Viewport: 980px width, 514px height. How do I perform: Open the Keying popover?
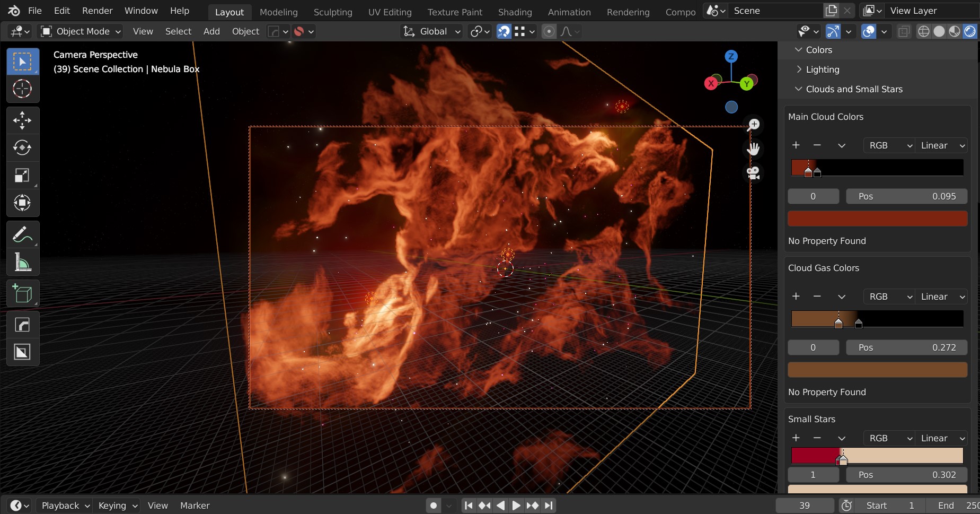click(x=117, y=506)
